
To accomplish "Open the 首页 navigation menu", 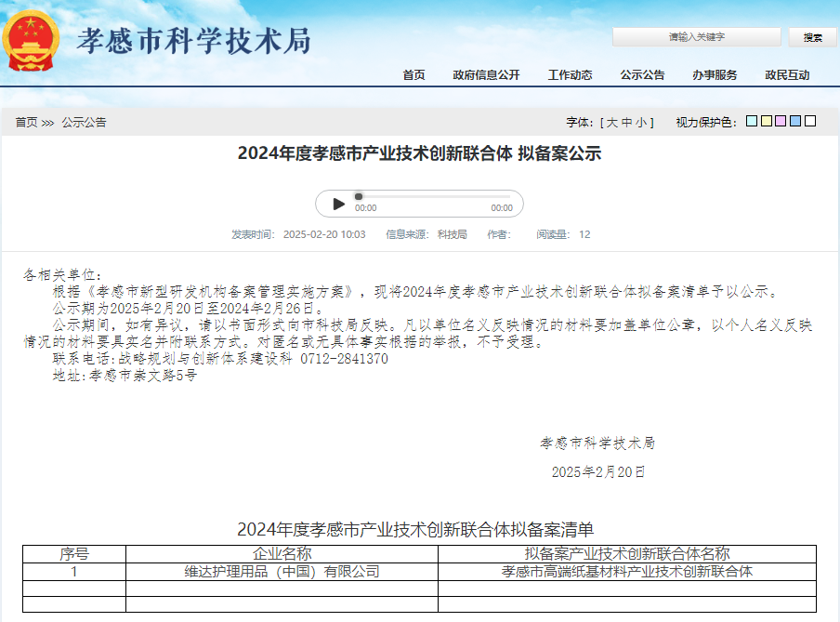I will pyautogui.click(x=413, y=75).
